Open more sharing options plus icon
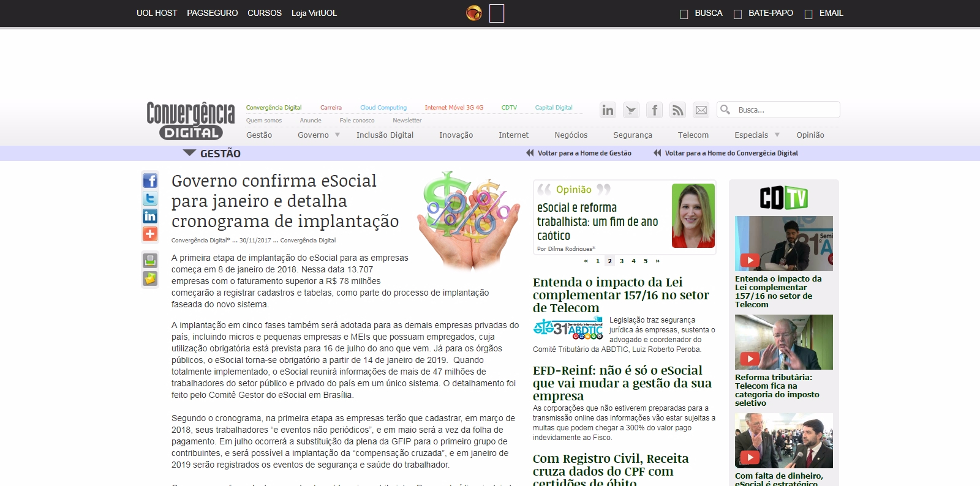This screenshot has height=486, width=980. coord(150,234)
